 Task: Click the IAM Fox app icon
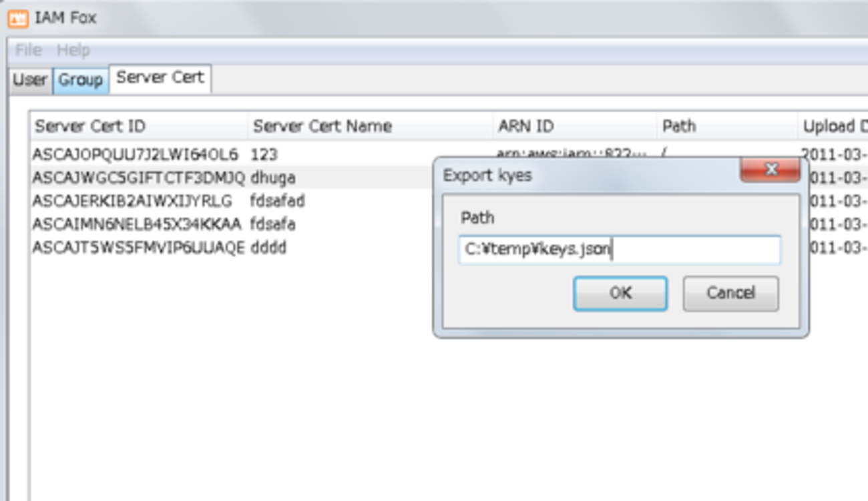tap(17, 18)
